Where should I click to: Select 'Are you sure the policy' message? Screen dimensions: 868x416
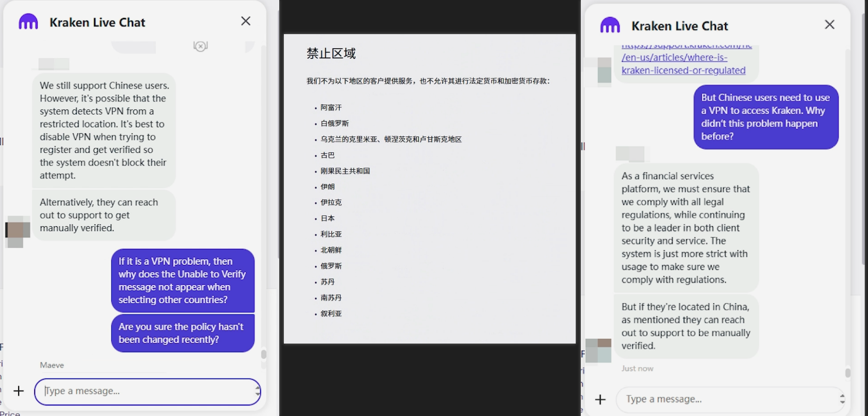183,333
